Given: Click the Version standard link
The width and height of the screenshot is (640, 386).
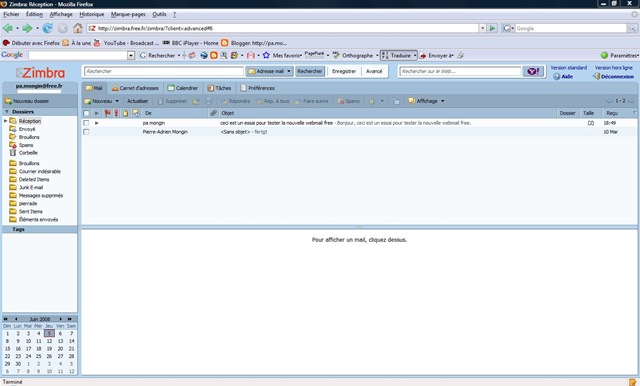Looking at the screenshot, I should click(x=569, y=68).
